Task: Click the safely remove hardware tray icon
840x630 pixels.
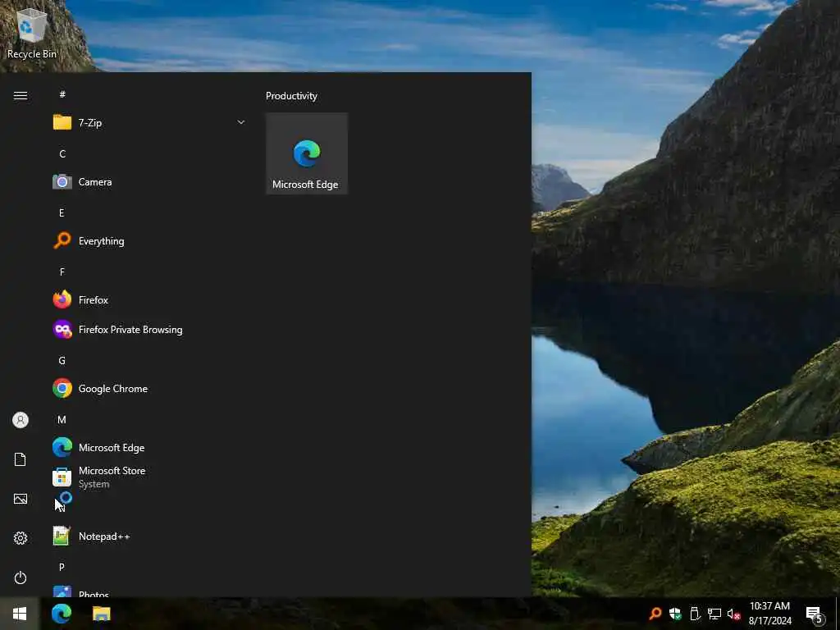Action: [695, 614]
